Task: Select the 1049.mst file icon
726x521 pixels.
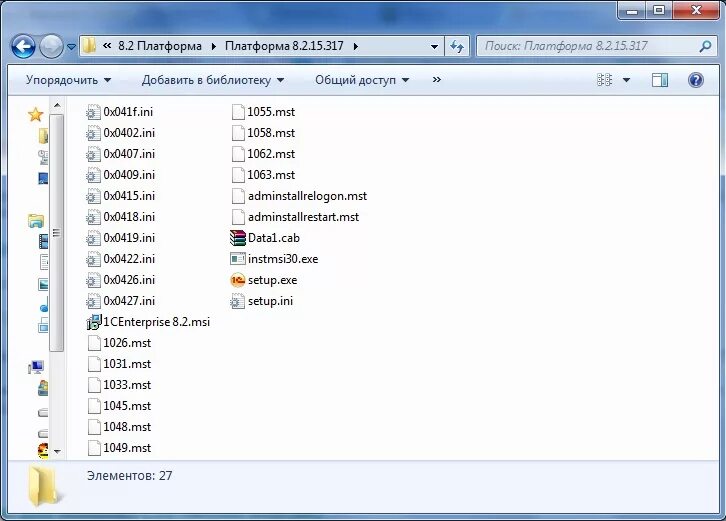Action: pos(94,448)
